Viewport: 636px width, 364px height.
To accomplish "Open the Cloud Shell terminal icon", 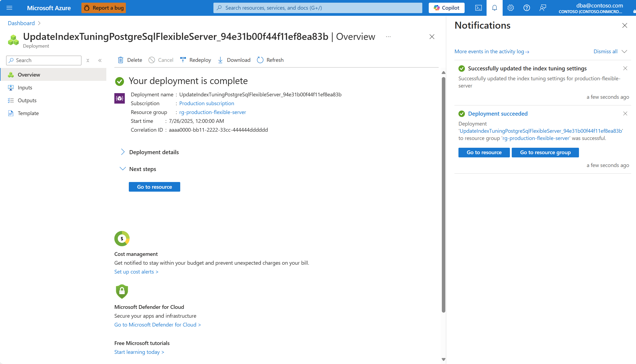I will tap(478, 8).
